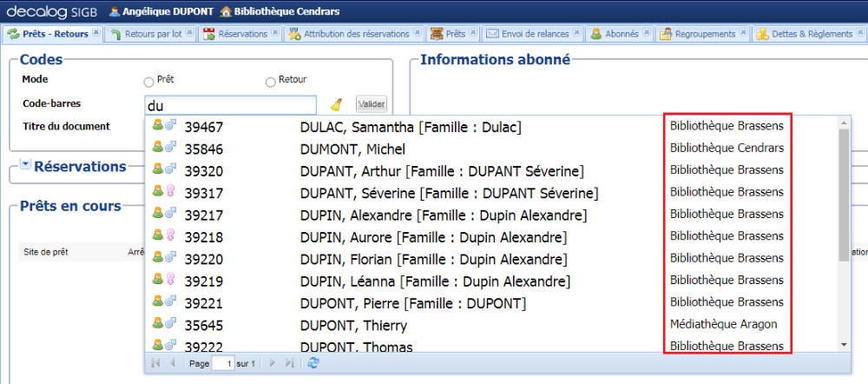This screenshot has height=384, width=868.
Task: Select DUPIN, Alexandre in the suggestions
Action: (x=444, y=215)
